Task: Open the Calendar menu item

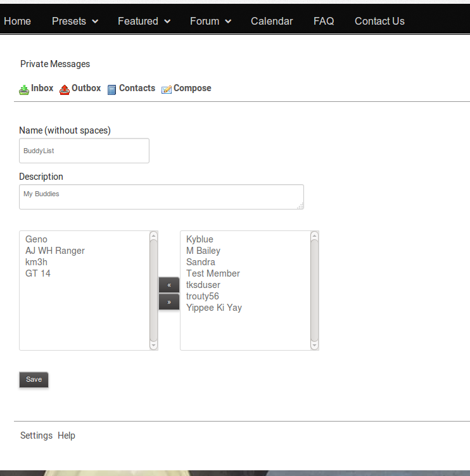Action: click(x=272, y=21)
